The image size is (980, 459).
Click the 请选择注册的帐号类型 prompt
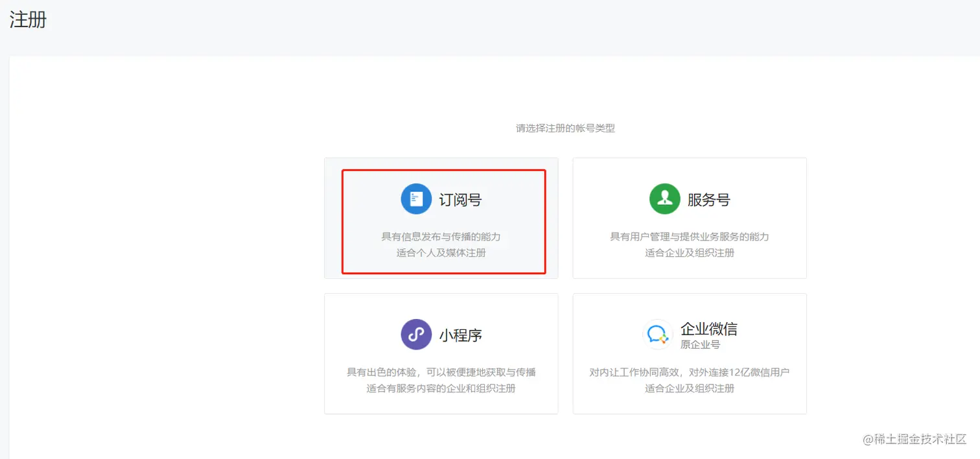click(565, 128)
